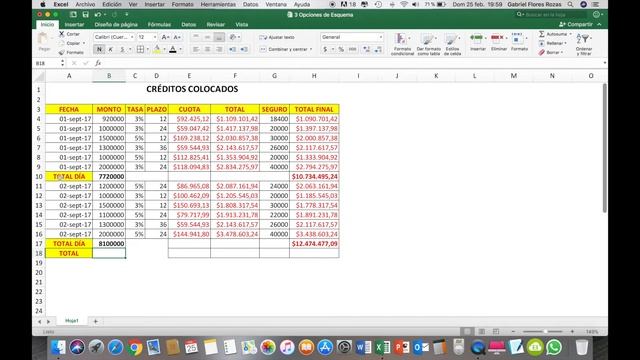
Task: Click the Pegar (paste) clipboard button
Action: click(x=44, y=42)
